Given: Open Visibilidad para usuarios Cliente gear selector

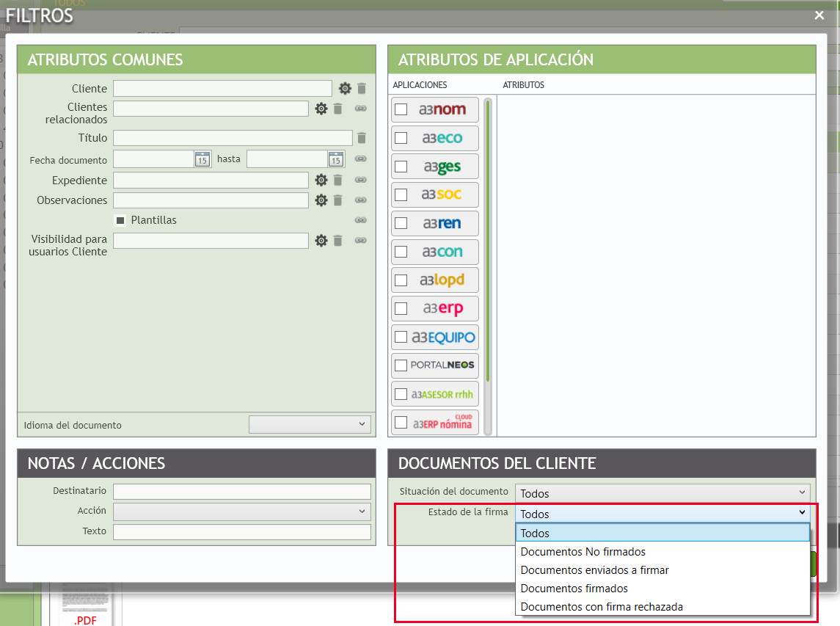Looking at the screenshot, I should 321,241.
